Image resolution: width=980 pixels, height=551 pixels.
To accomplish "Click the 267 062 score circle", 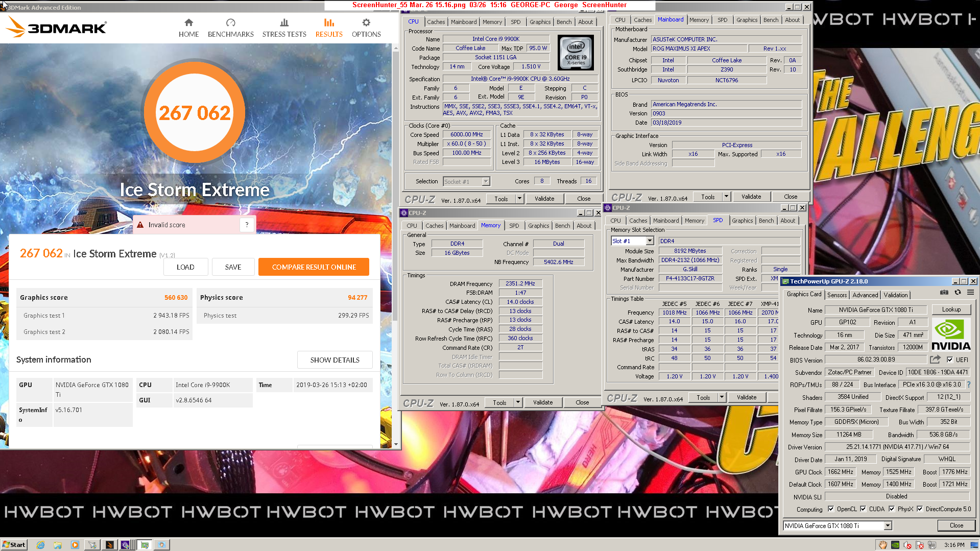I will tap(194, 112).
